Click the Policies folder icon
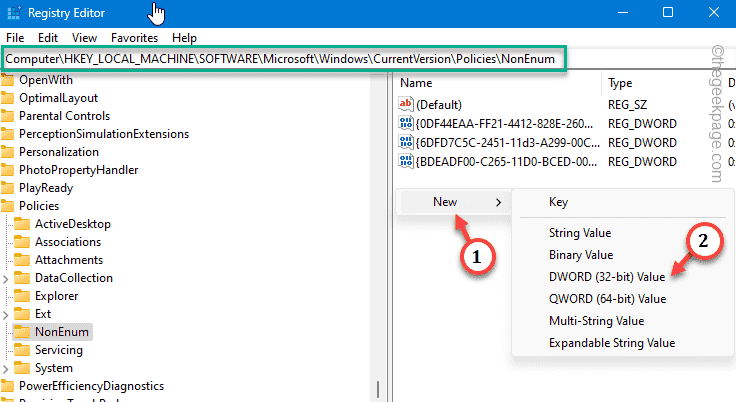The width and height of the screenshot is (736, 402). (7, 206)
